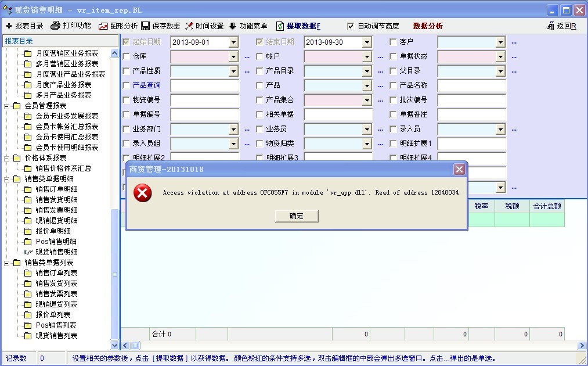Open the 结束日期 date dropdown

point(367,42)
